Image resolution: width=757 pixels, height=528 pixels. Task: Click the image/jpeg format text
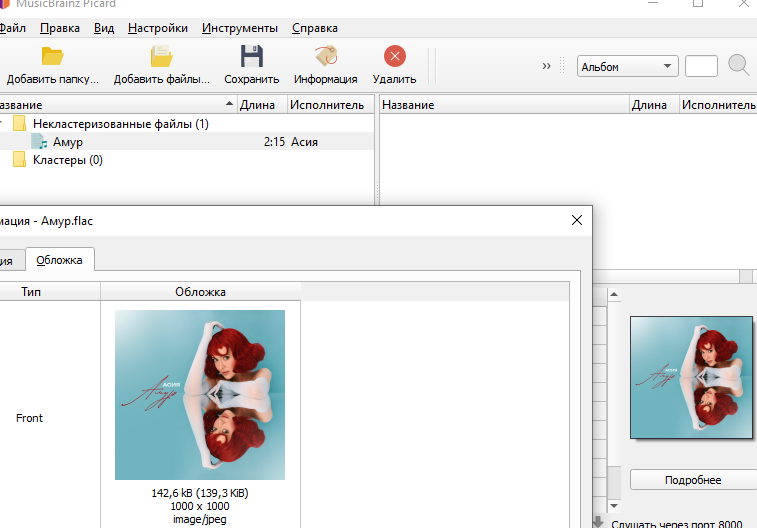point(200,519)
